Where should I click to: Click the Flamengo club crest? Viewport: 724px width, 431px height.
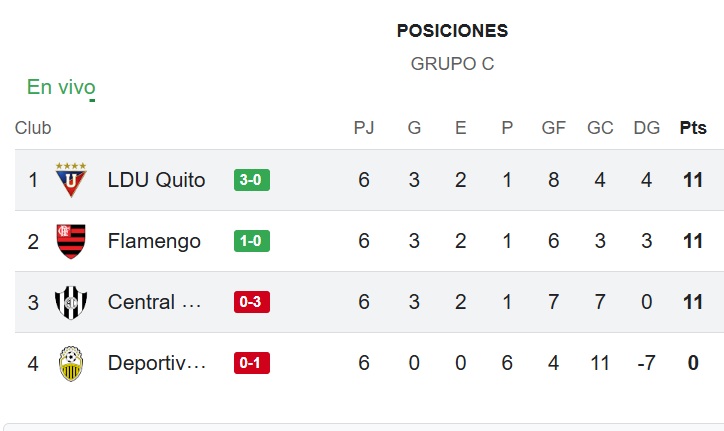[x=71, y=241]
